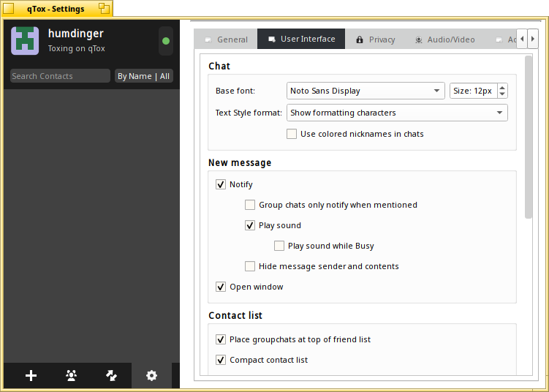
Task: Click the Base font: label
Action: [x=235, y=91]
